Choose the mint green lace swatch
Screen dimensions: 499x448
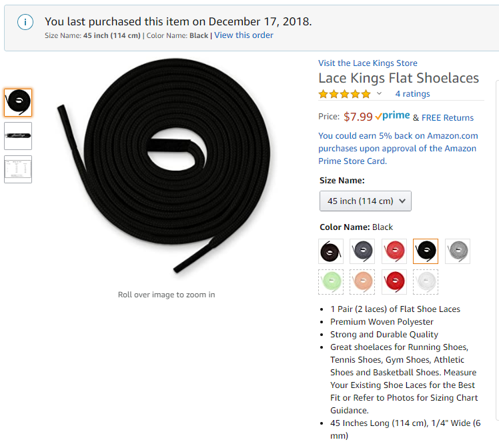point(331,282)
